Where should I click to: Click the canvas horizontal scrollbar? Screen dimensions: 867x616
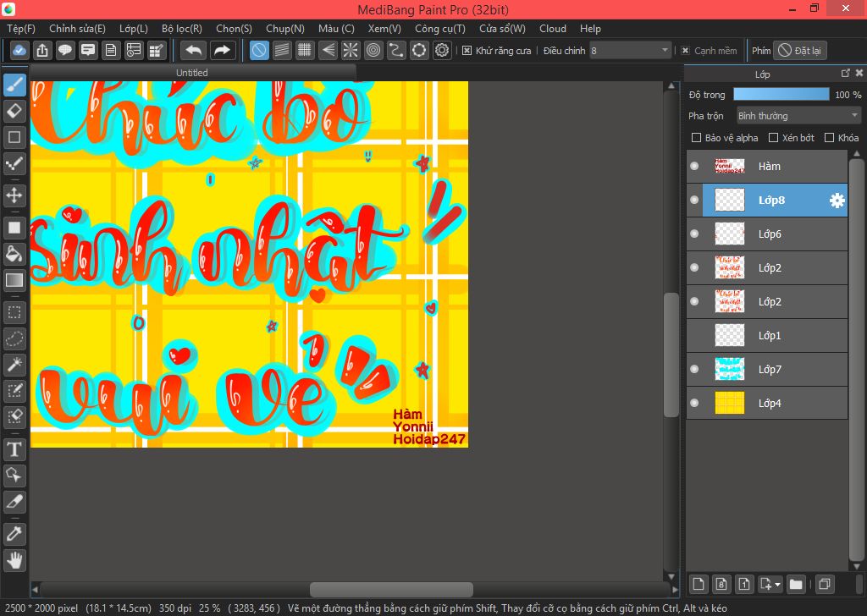[x=391, y=590]
